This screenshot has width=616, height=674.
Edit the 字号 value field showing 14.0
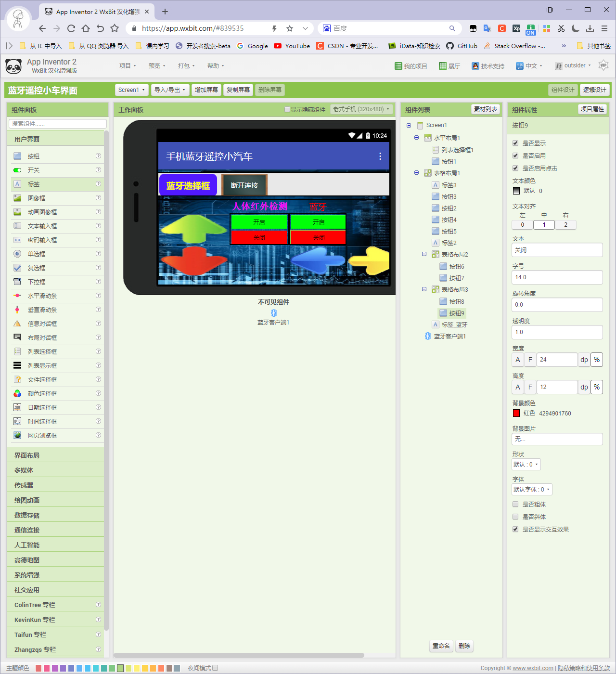tap(557, 277)
